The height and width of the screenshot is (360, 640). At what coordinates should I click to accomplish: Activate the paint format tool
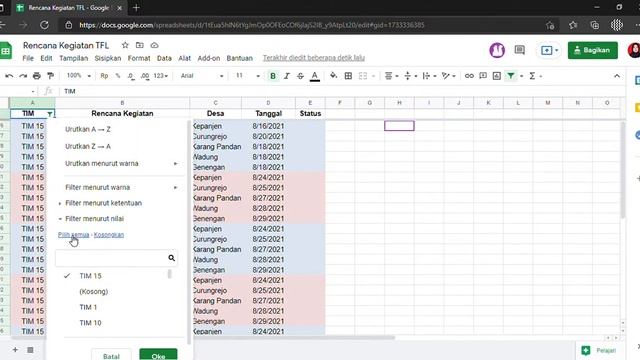[51, 76]
